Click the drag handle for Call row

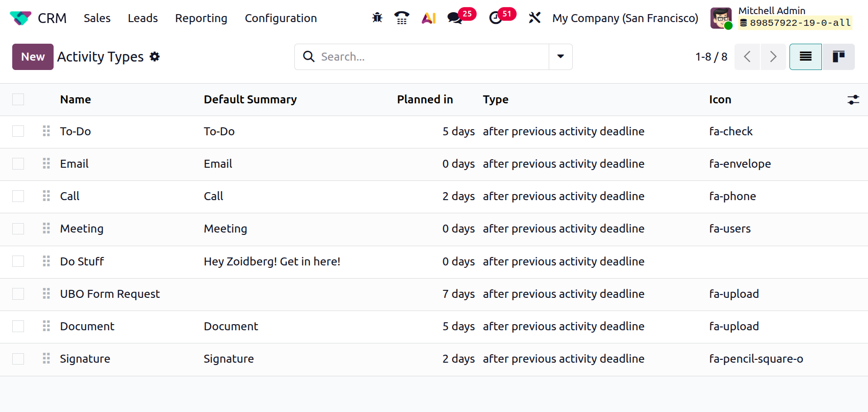point(46,196)
